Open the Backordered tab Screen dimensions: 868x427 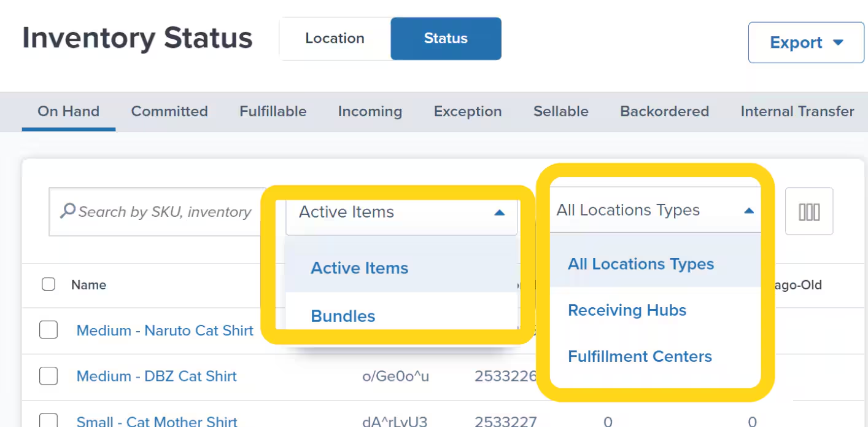coord(664,111)
